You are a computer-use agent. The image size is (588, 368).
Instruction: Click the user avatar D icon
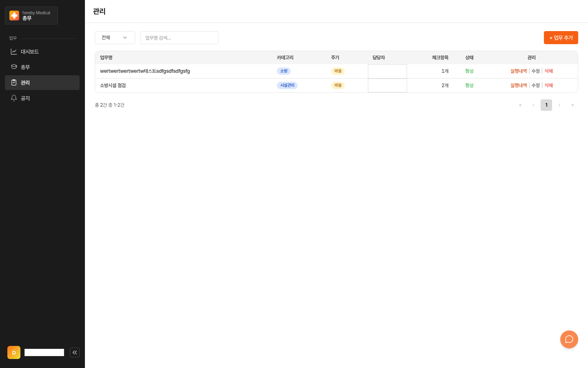click(14, 352)
